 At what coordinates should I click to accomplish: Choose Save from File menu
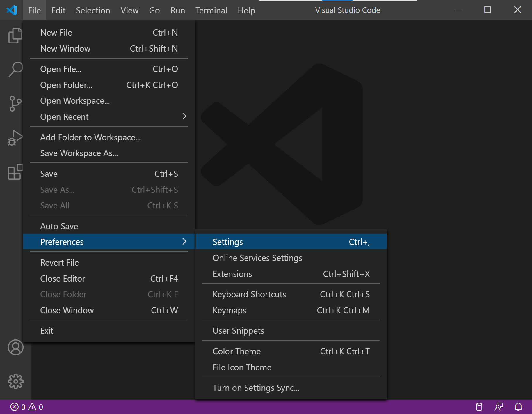pyautogui.click(x=109, y=174)
